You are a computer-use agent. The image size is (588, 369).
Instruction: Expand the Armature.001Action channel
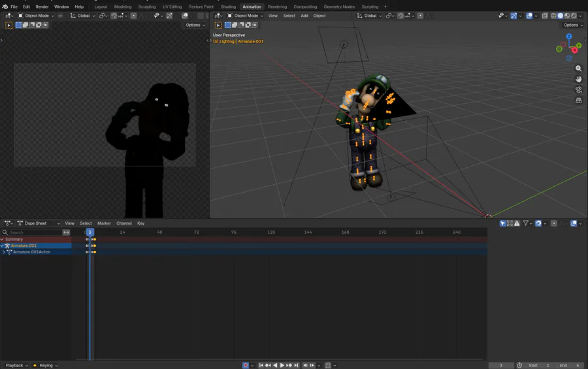pyautogui.click(x=4, y=252)
